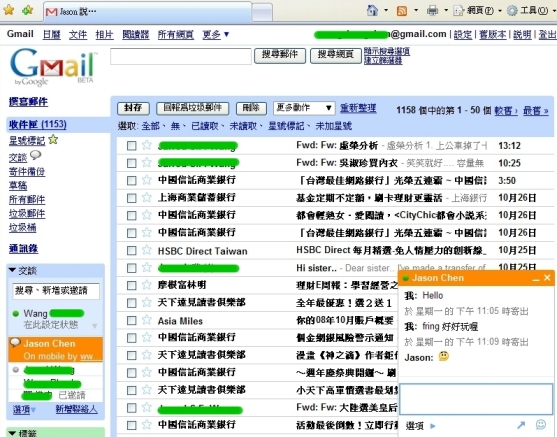
Task: Close the Jason Chen chat box
Action: point(547,277)
